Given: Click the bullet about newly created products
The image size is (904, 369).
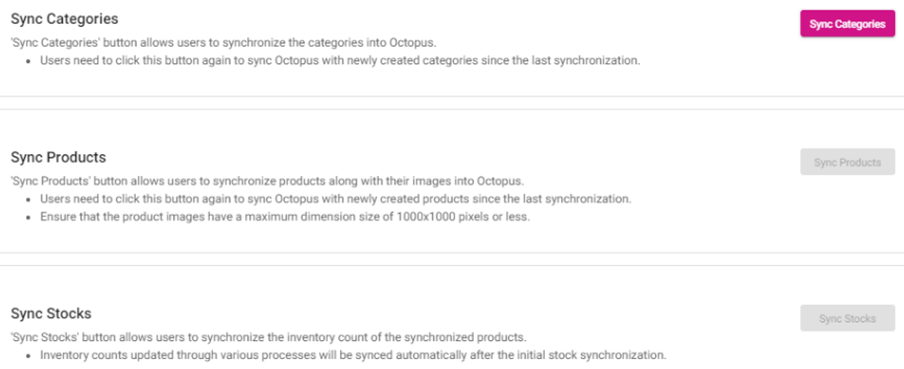Looking at the screenshot, I should click(x=336, y=199).
